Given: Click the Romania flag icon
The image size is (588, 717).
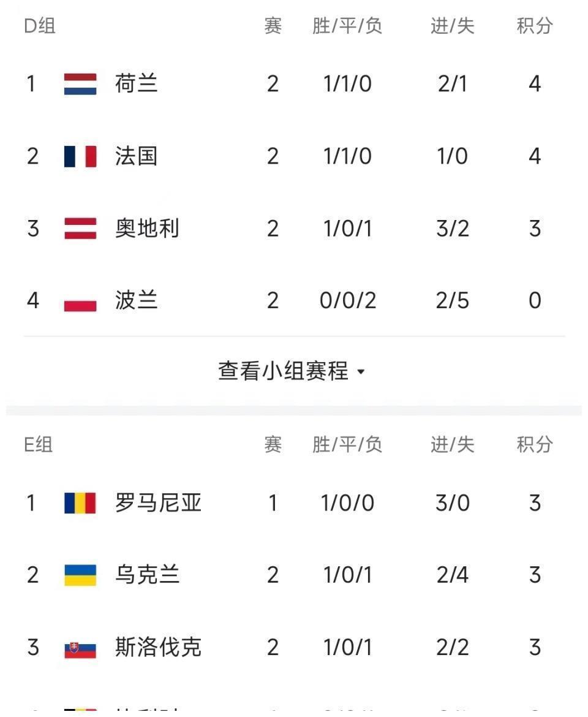Looking at the screenshot, I should (x=80, y=503).
